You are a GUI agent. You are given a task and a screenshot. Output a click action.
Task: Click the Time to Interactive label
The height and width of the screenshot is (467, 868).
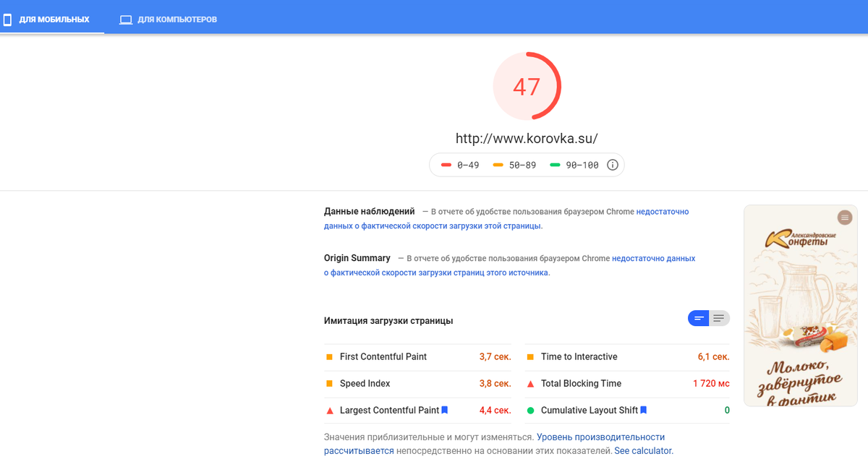pos(579,356)
